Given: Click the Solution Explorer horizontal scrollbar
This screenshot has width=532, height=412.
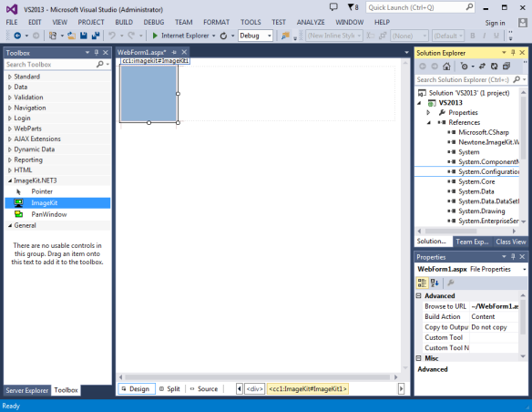Looking at the screenshot, I should point(451,232).
